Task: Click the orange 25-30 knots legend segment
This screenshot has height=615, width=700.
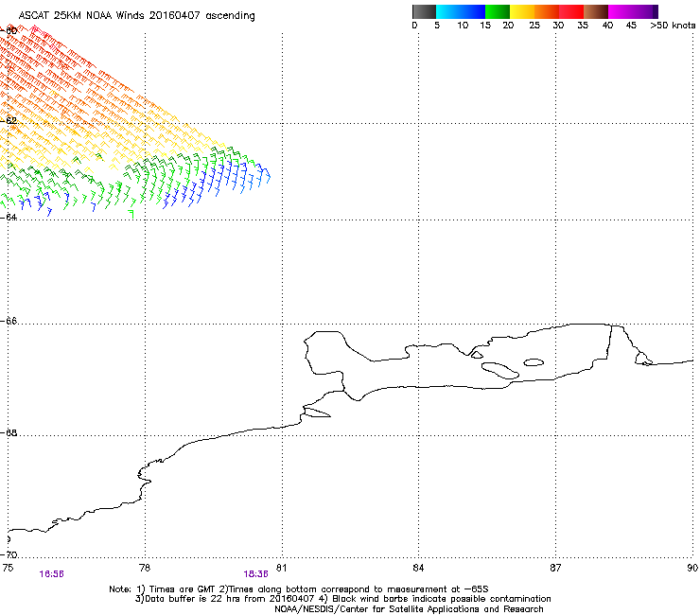Action: click(x=547, y=11)
